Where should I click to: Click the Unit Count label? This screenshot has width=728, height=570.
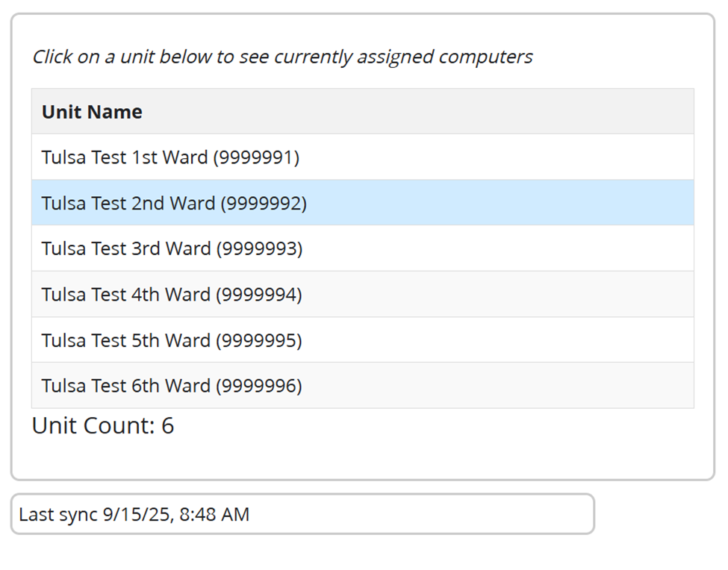click(x=93, y=425)
